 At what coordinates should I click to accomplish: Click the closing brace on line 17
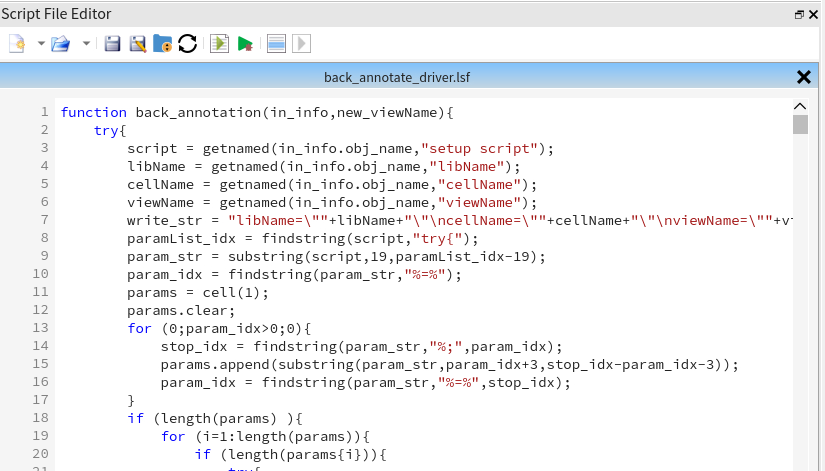pos(131,400)
